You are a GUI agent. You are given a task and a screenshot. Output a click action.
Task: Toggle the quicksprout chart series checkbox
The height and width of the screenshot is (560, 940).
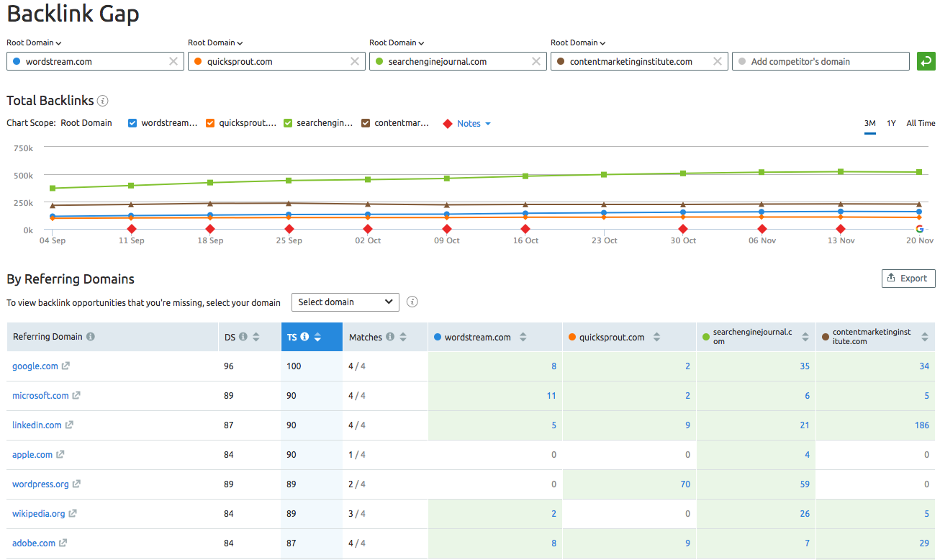(x=210, y=123)
